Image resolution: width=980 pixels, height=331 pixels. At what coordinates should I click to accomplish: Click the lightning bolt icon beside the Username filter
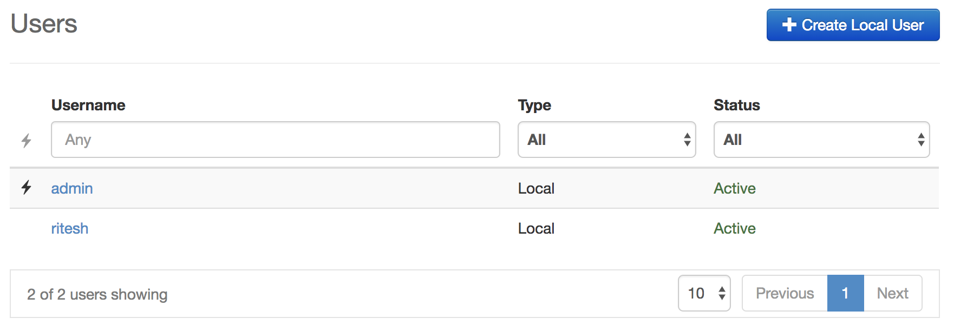point(26,141)
